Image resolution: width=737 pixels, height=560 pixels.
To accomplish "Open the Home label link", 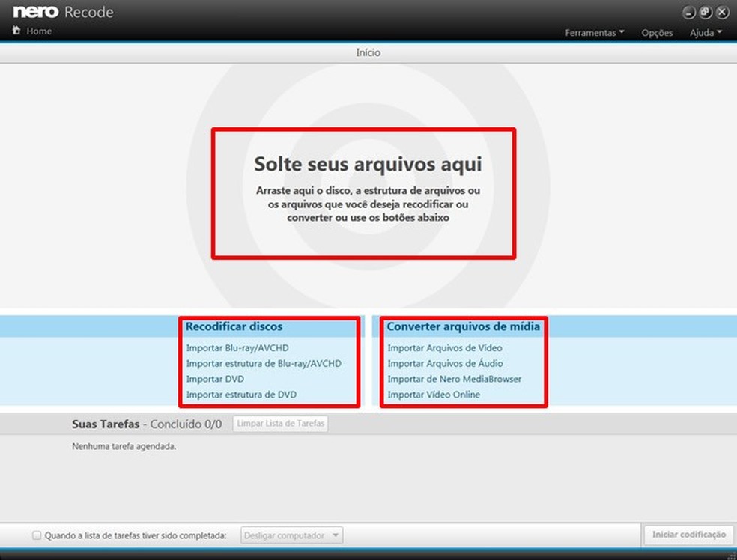I will 39,31.
